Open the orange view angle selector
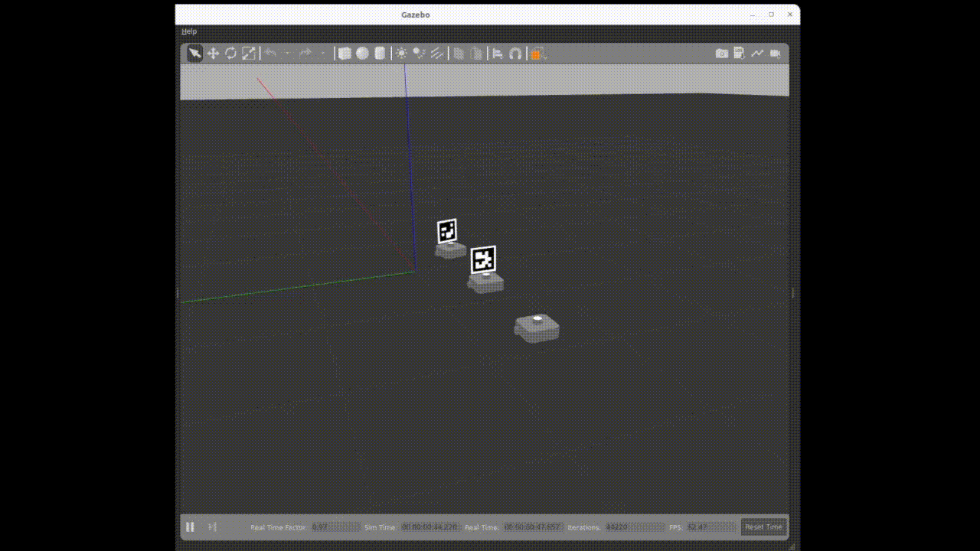Image resolution: width=980 pixels, height=551 pixels. pyautogui.click(x=537, y=54)
